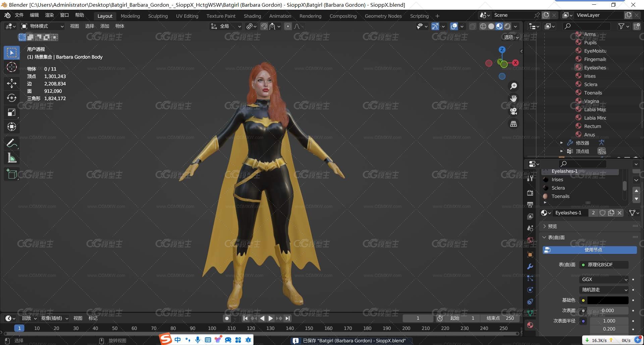The image size is (644, 345).
Task: Open the Particles properties tab
Action: pos(530,278)
